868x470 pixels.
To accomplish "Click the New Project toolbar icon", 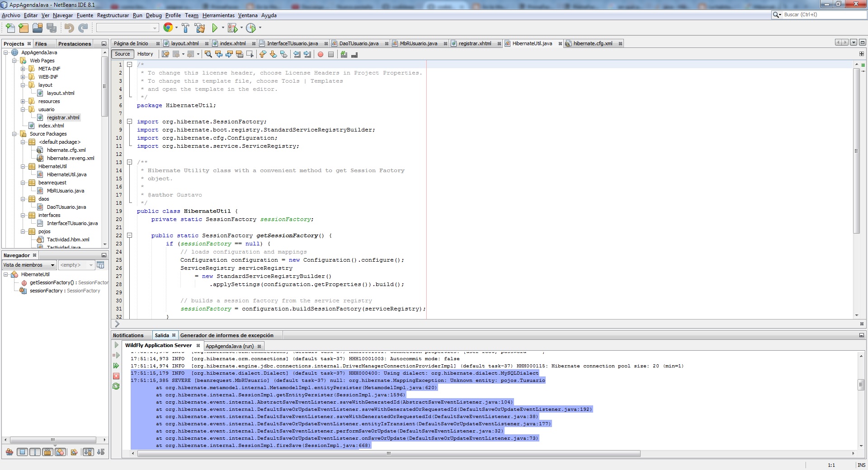I will [24, 28].
